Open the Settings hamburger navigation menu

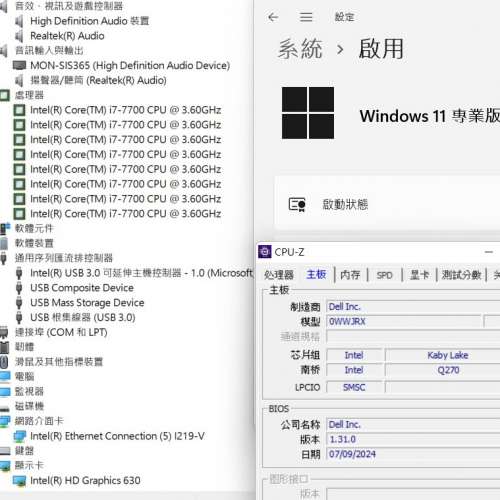click(x=306, y=17)
